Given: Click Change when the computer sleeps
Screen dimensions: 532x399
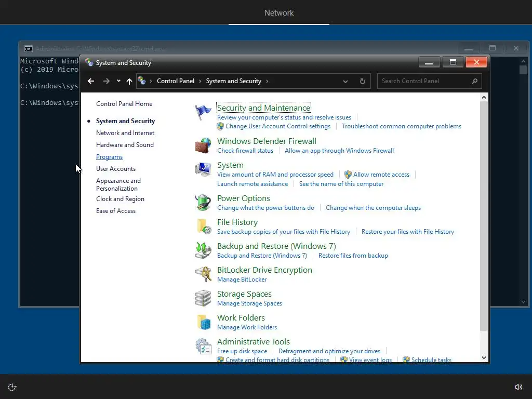Looking at the screenshot, I should coord(373,208).
